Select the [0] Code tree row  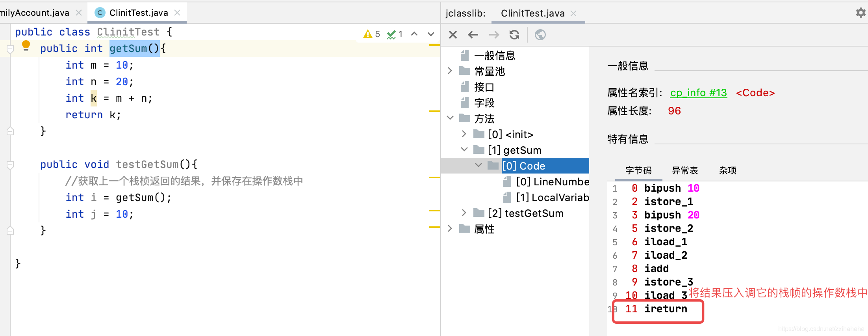tap(515, 166)
